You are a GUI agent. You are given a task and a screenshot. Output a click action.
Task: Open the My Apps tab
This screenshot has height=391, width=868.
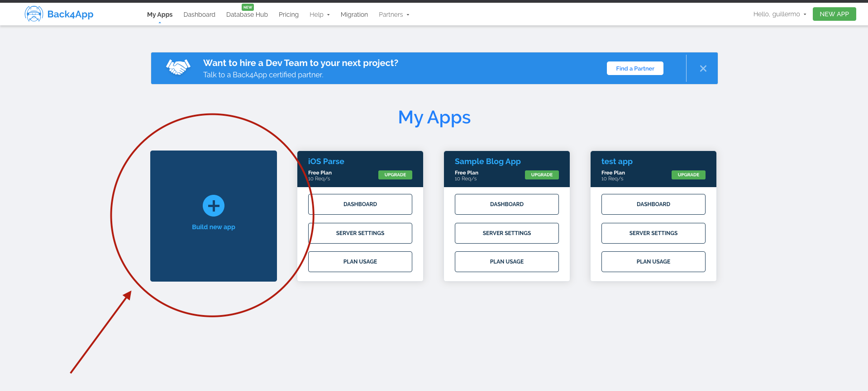160,14
